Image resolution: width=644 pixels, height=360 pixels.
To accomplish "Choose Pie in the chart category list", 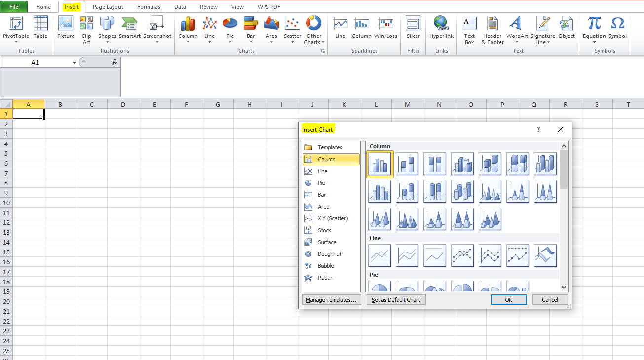I will point(331,183).
